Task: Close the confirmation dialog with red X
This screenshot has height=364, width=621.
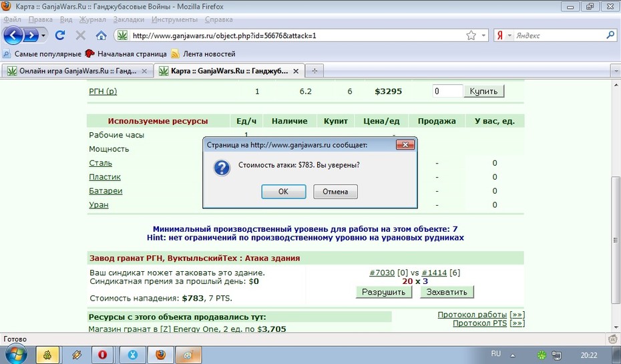Action: click(405, 145)
